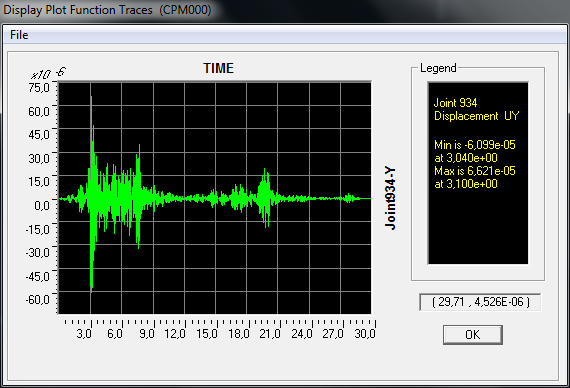Screen dimensions: 570x388
Task: Click the OK button
Action: (473, 335)
